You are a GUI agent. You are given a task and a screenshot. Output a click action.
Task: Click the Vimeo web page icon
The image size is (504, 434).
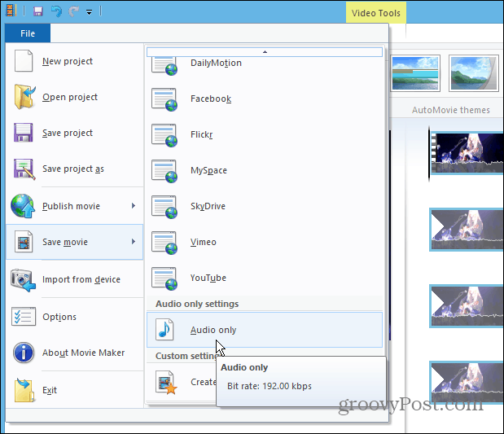pyautogui.click(x=164, y=243)
